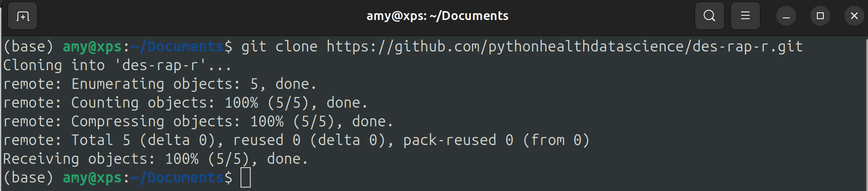868x191 pixels.
Task: Open the hamburger main menu
Action: 745,16
